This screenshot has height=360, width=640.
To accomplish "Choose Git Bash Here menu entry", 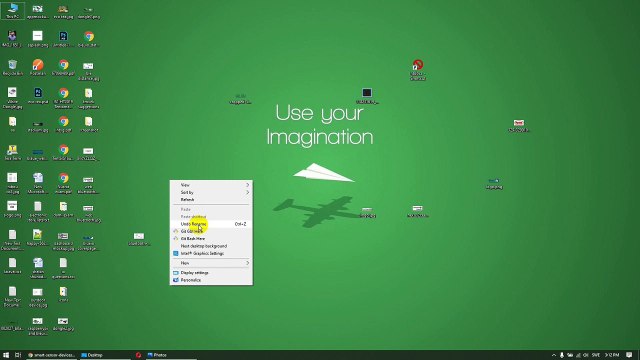I will [211, 238].
